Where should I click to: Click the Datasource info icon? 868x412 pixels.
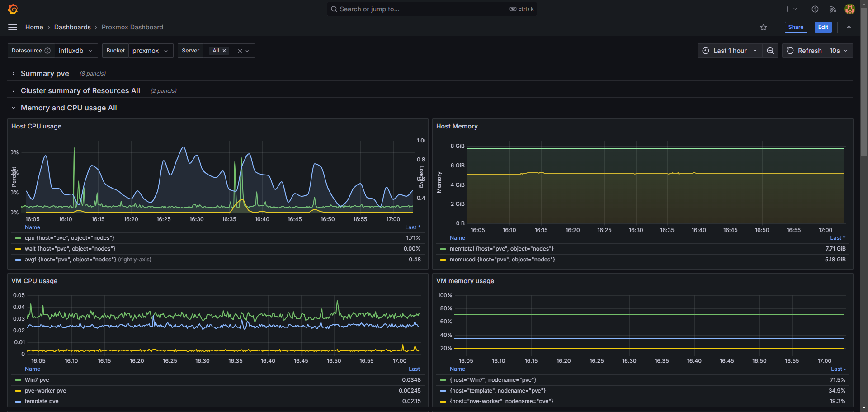tap(47, 51)
